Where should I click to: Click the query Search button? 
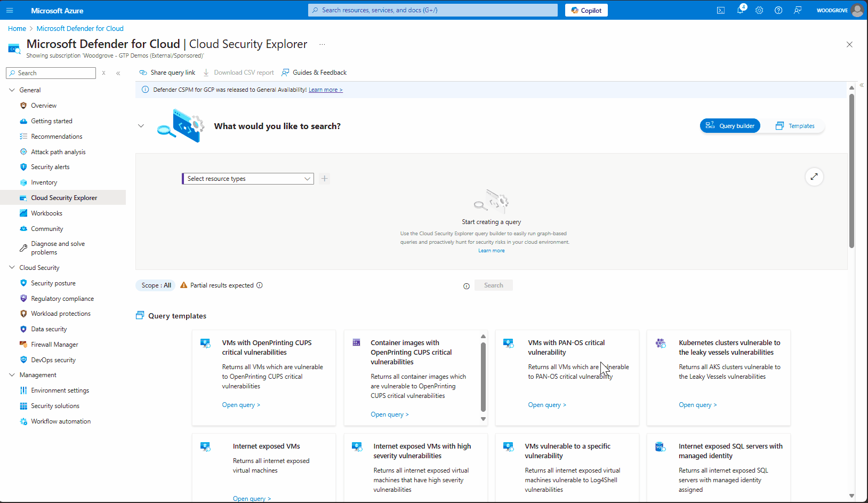click(x=494, y=285)
